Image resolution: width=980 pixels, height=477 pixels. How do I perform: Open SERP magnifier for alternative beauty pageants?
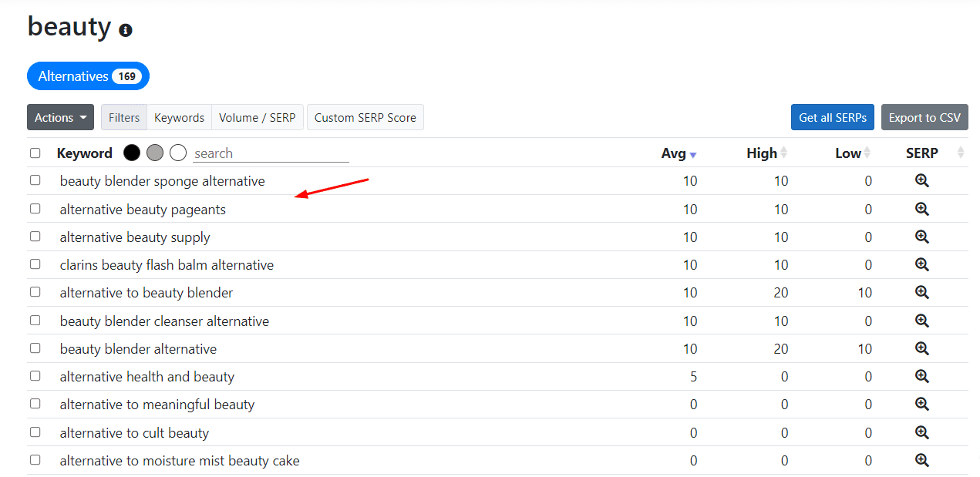(x=921, y=209)
